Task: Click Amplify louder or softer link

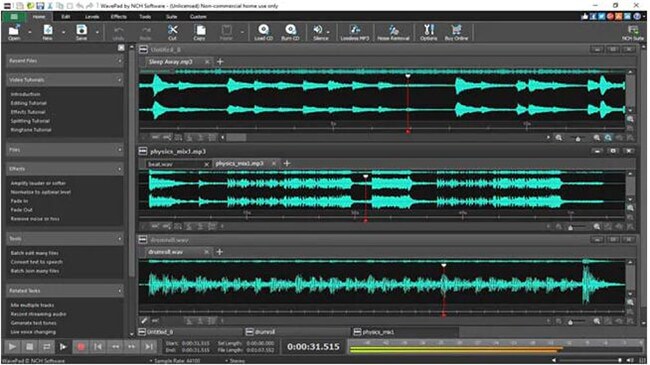Action: [38, 183]
